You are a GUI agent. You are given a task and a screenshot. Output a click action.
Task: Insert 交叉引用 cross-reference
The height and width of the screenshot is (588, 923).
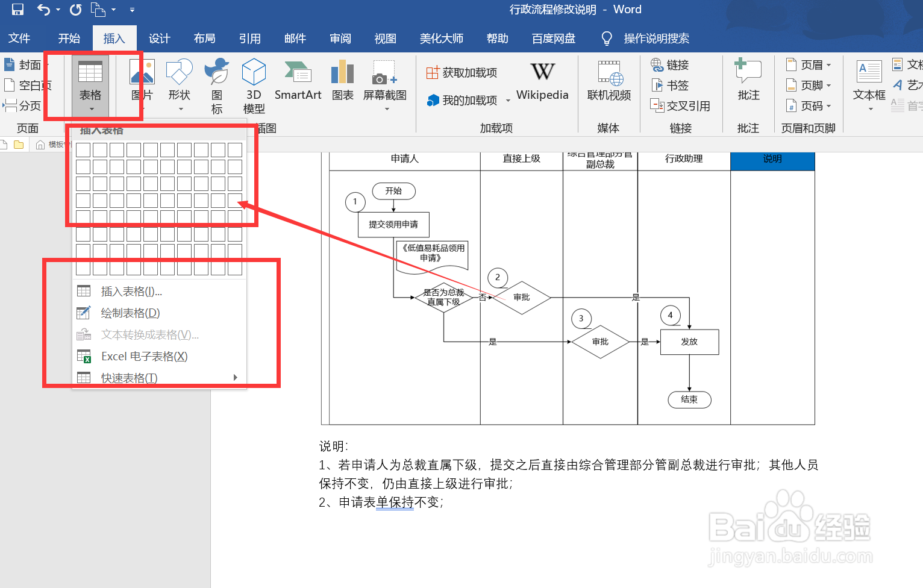[681, 105]
